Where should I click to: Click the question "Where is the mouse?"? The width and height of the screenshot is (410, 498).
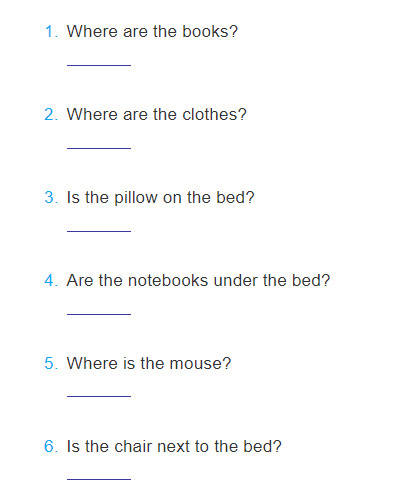pyautogui.click(x=149, y=363)
